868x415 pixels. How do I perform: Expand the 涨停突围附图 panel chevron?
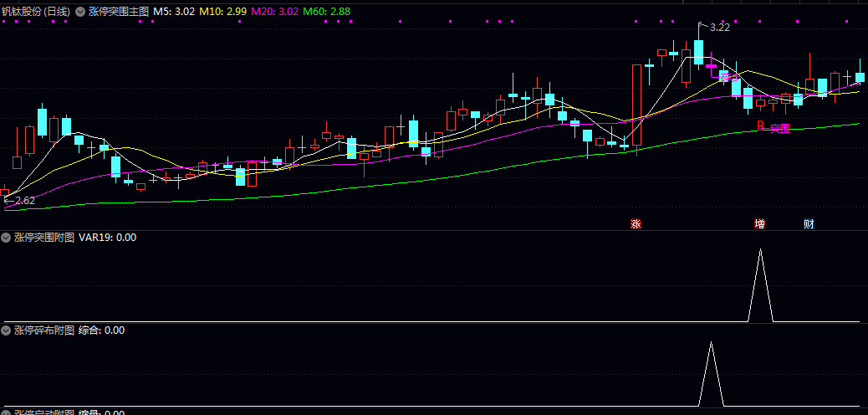click(7, 238)
